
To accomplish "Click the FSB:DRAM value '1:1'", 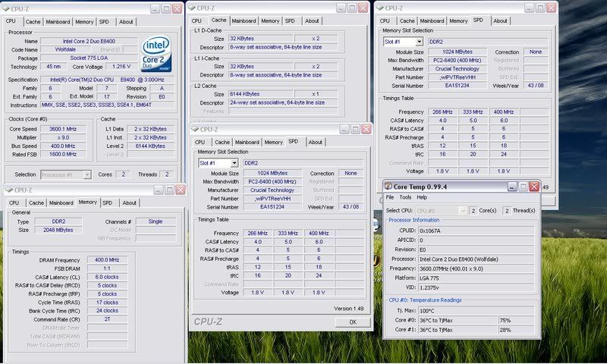I will 107,268.
